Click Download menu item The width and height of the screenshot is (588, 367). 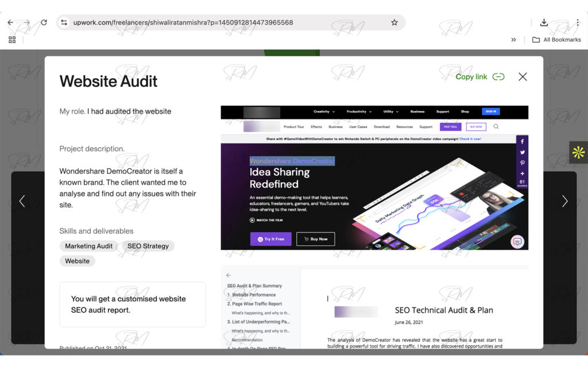[382, 127]
